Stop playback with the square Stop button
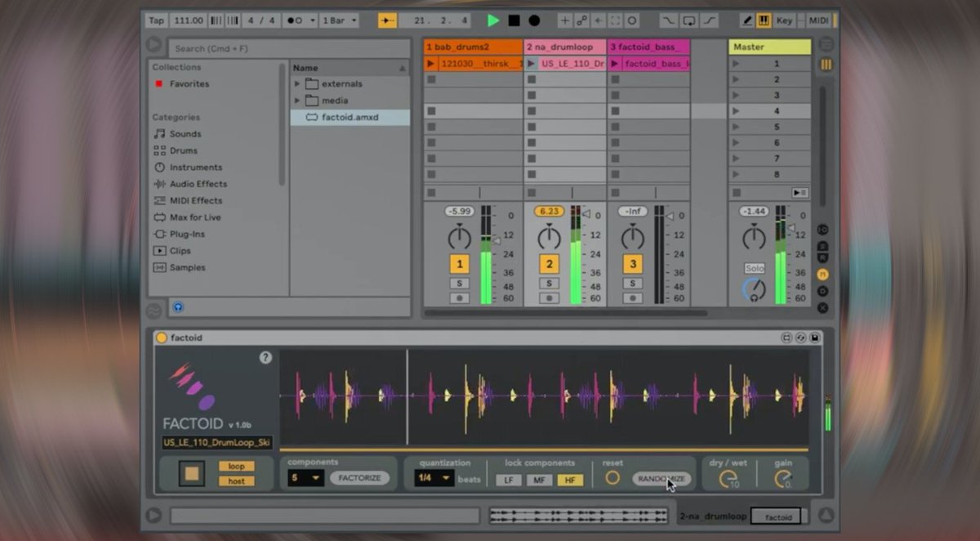 coord(514,20)
